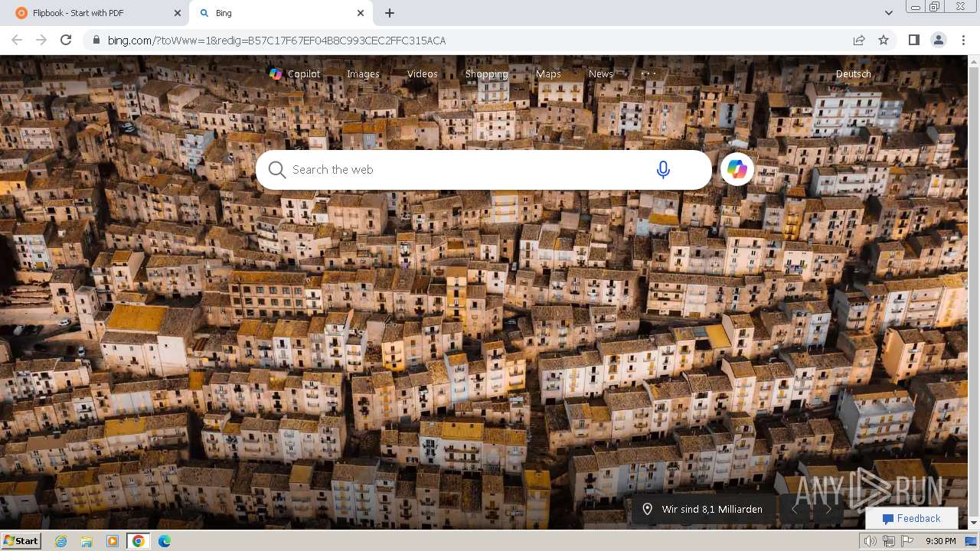The width and height of the screenshot is (980, 551).
Task: Go forward in browser history
Action: (x=41, y=40)
